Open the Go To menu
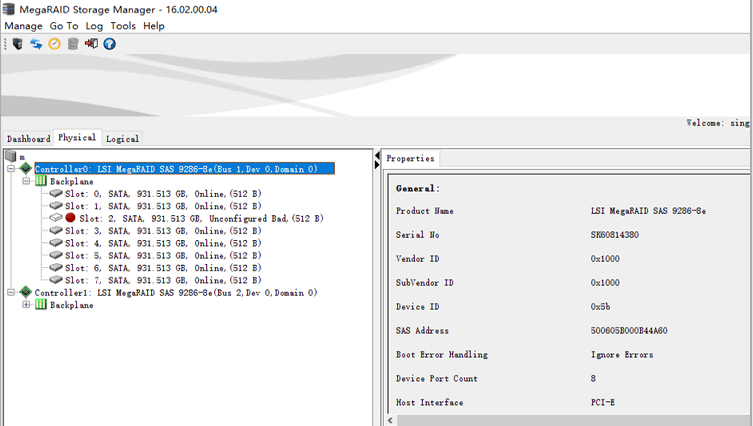Viewport: 753px width, 426px height. pyautogui.click(x=64, y=26)
